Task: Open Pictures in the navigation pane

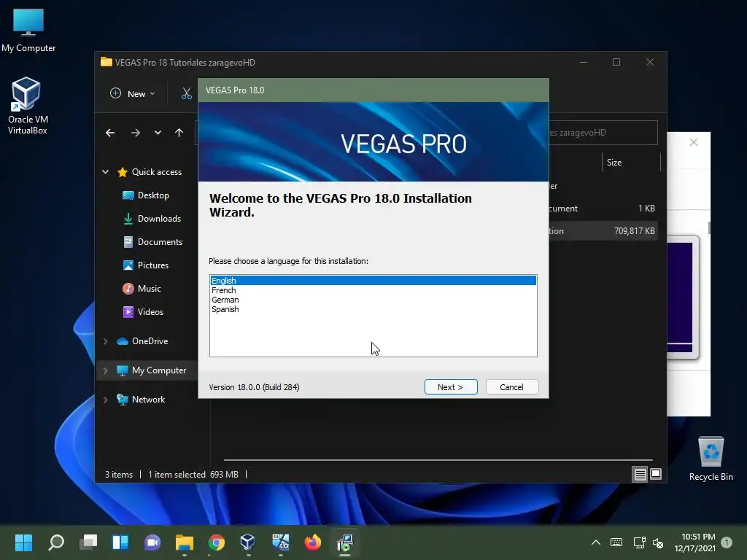Action: tap(145, 265)
